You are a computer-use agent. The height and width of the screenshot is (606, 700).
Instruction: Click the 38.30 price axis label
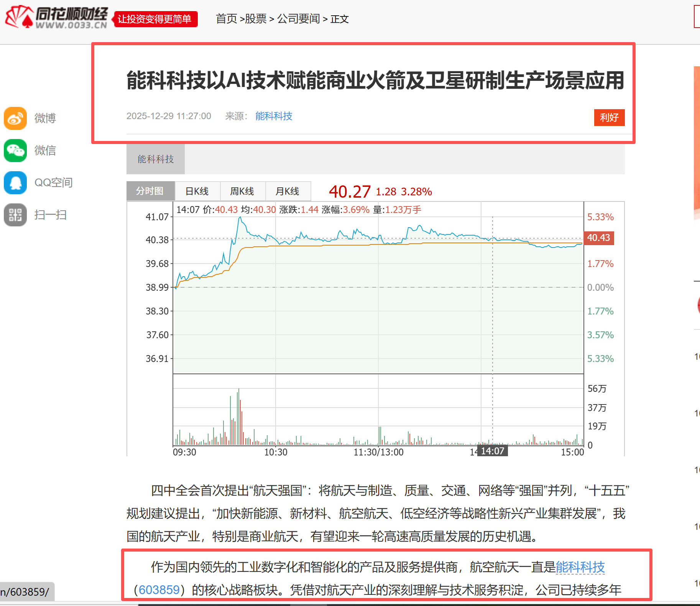[x=157, y=311]
